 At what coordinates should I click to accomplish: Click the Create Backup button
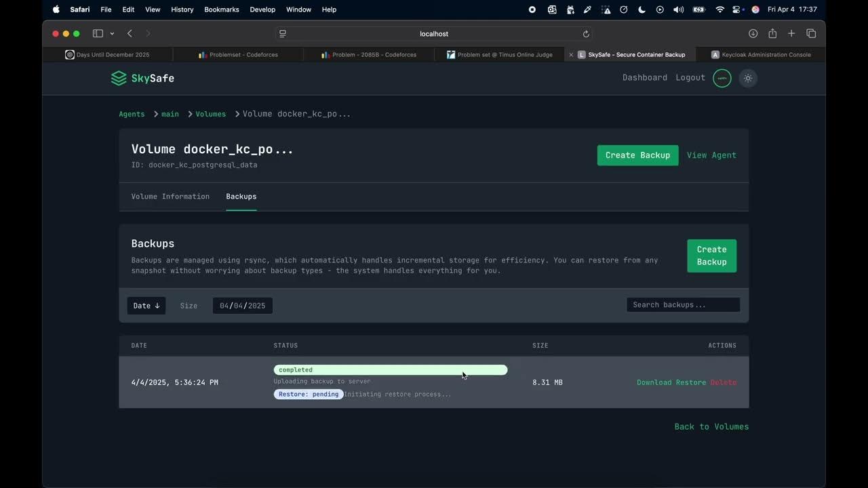[x=637, y=155]
